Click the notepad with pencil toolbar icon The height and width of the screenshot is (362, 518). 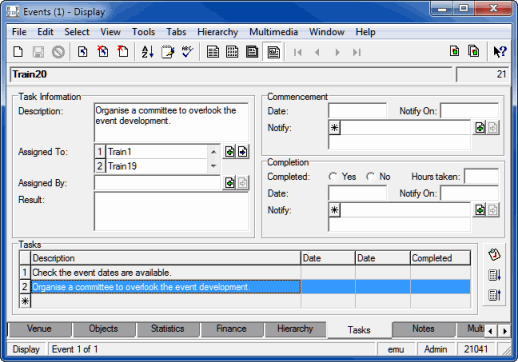click(x=167, y=52)
